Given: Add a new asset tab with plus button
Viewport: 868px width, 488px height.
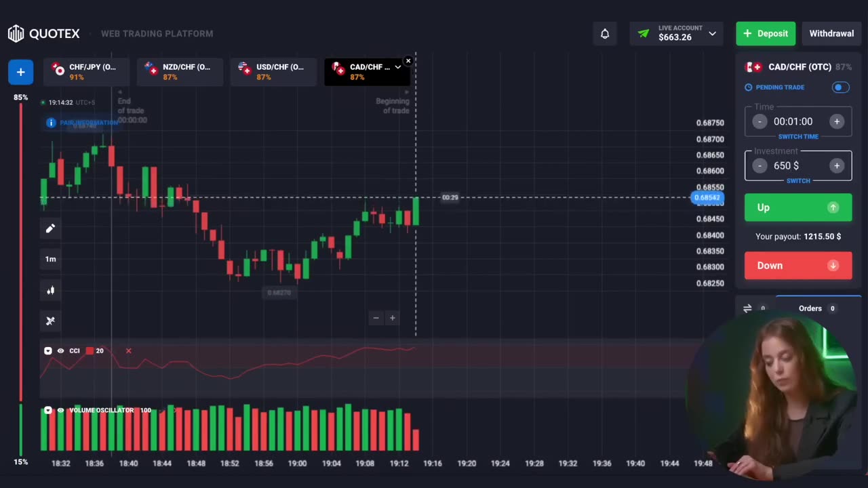Looking at the screenshot, I should [20, 72].
